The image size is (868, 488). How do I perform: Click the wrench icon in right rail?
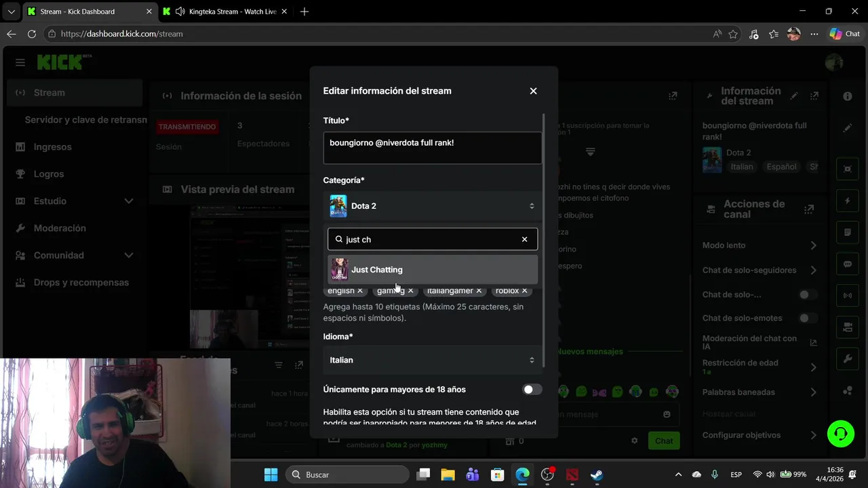[848, 359]
